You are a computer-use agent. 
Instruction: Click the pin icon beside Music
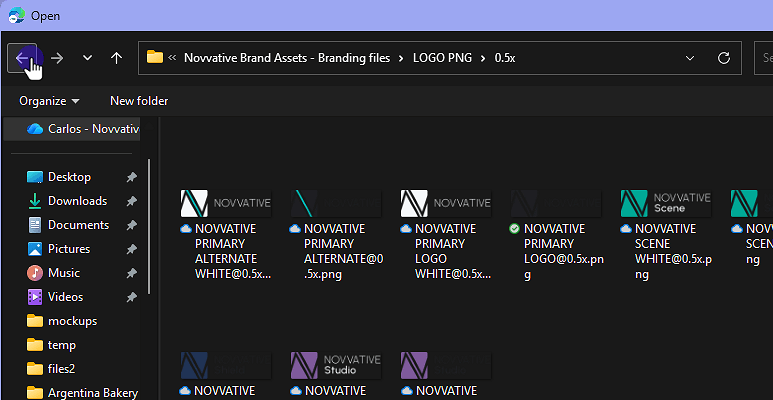[131, 273]
